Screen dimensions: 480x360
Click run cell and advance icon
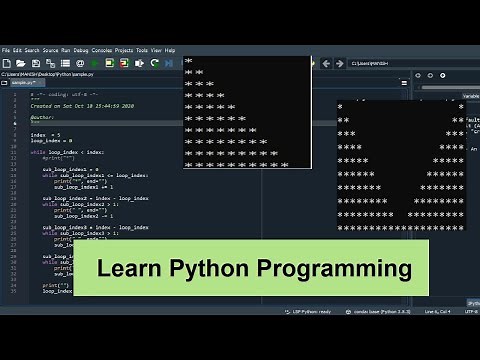[x=124, y=63]
